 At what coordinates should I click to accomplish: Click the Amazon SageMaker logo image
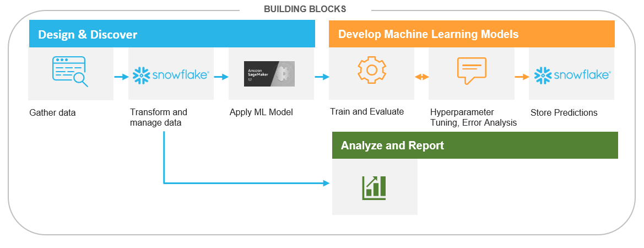click(x=269, y=74)
